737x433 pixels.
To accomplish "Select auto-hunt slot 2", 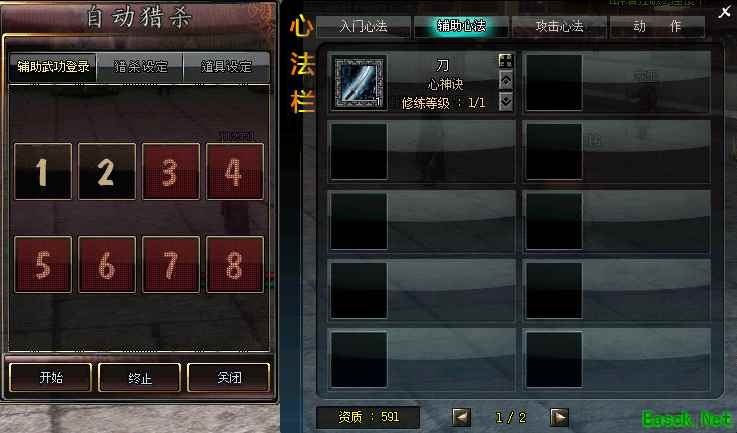I will (107, 172).
